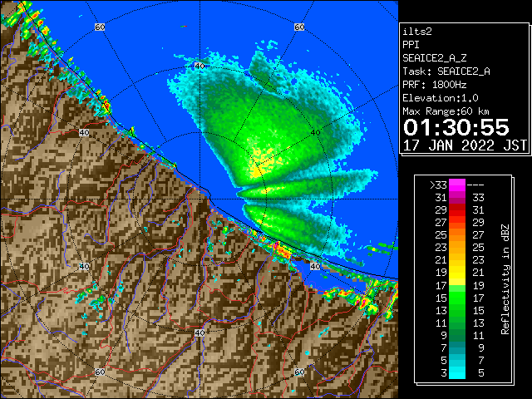Click the magenta >33 dBZ legend color
The height and width of the screenshot is (399, 532).
click(x=457, y=185)
